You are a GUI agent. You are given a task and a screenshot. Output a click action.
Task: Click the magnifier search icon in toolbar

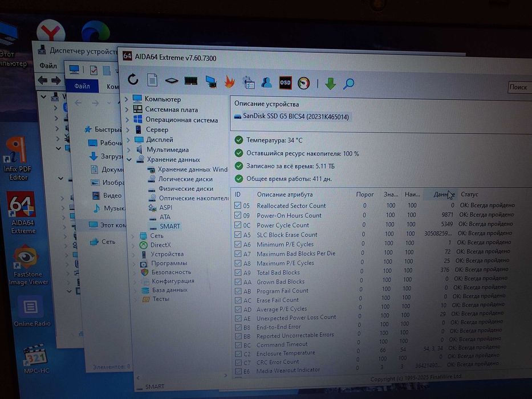pyautogui.click(x=348, y=83)
